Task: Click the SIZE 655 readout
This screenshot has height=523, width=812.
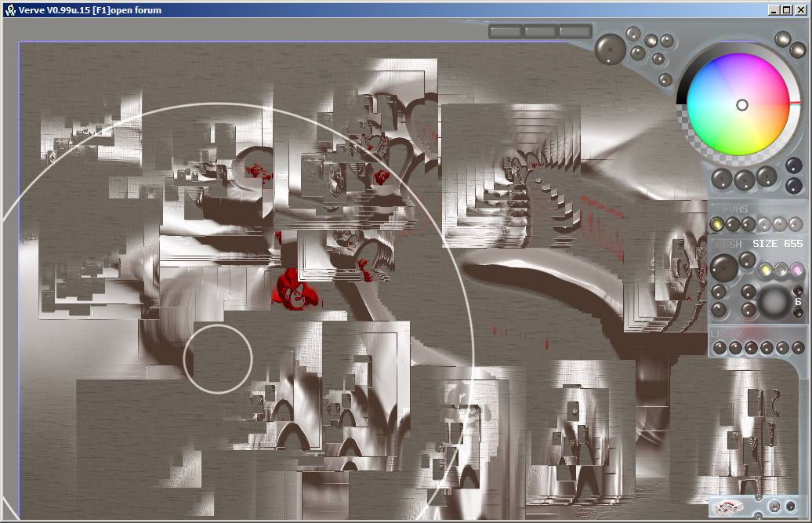Action: (x=778, y=243)
